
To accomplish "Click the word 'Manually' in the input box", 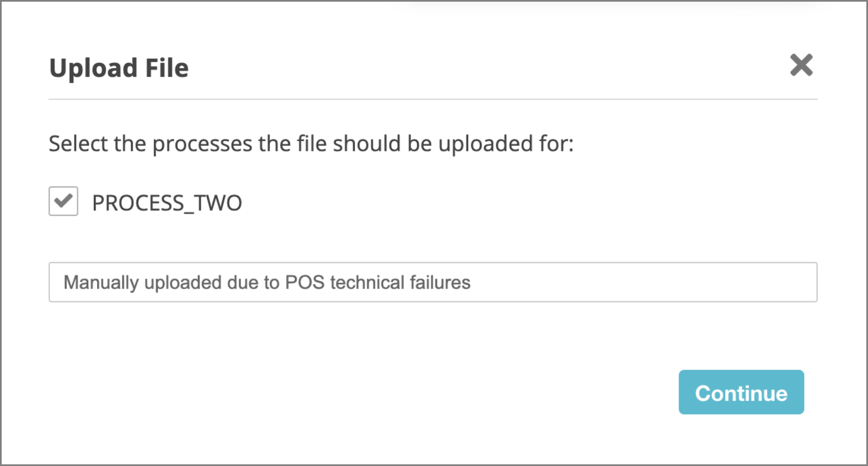I will click(101, 282).
